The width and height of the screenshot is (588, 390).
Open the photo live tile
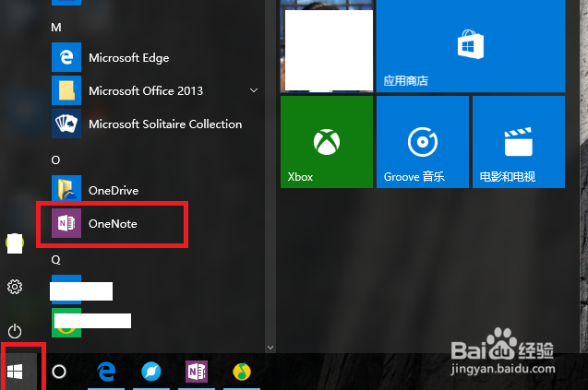coord(327,46)
